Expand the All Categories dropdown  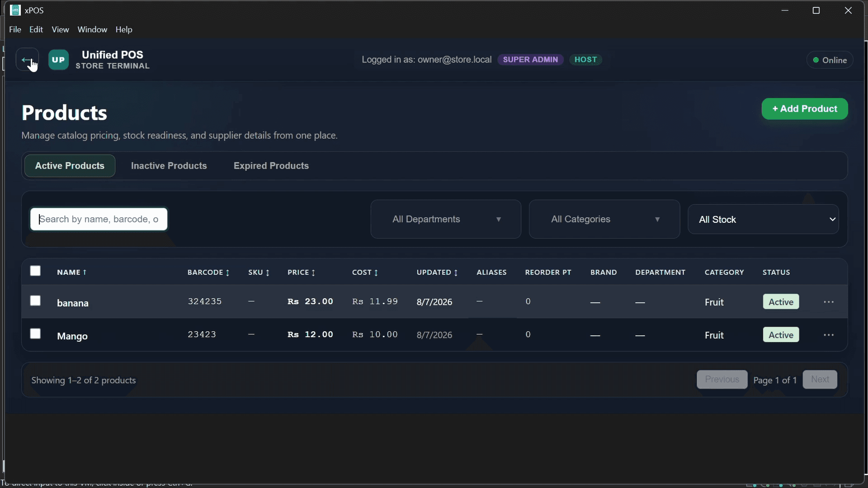(x=604, y=219)
